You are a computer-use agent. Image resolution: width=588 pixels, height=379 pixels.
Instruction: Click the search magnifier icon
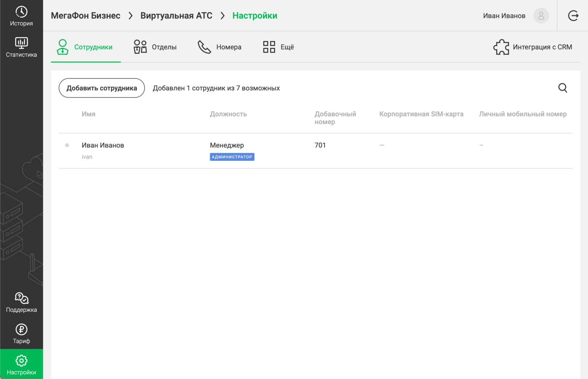(x=563, y=88)
